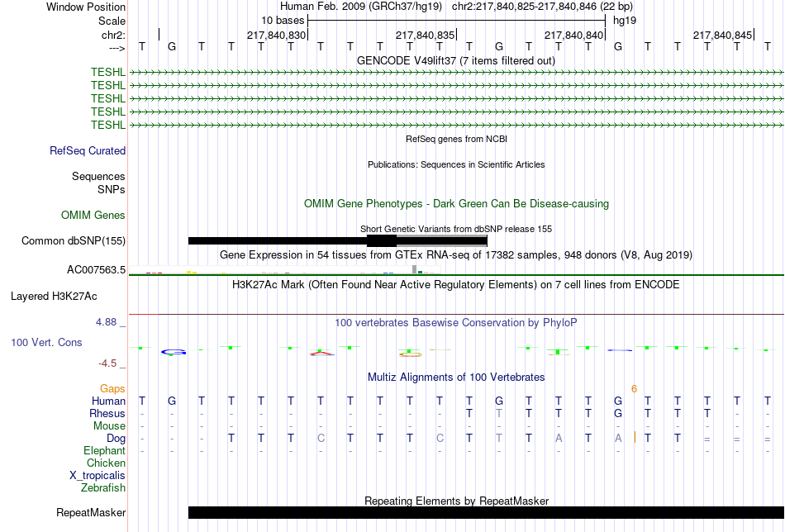The image size is (785, 532).
Task: Click the 217,840,845 coordinate label
Action: tap(722, 35)
